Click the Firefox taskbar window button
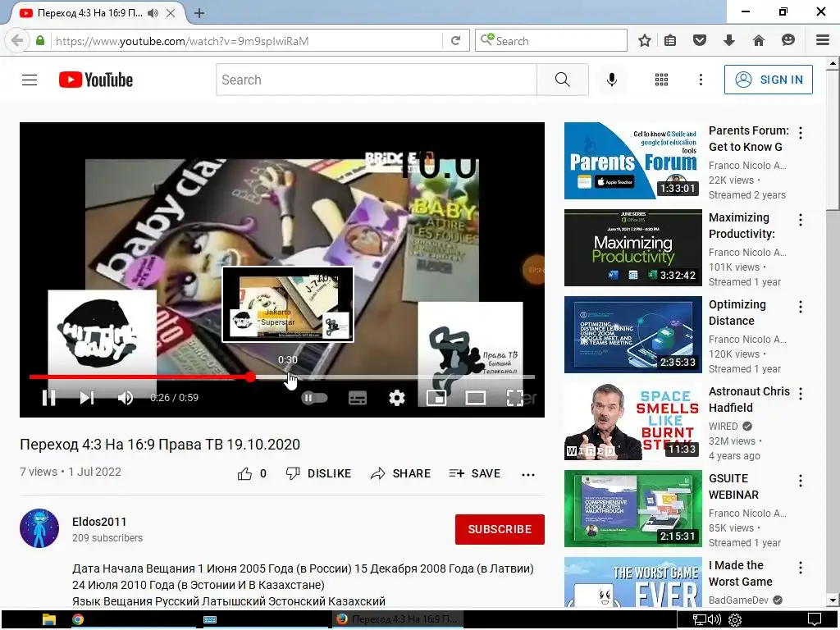Image resolution: width=840 pixels, height=630 pixels. click(x=398, y=620)
